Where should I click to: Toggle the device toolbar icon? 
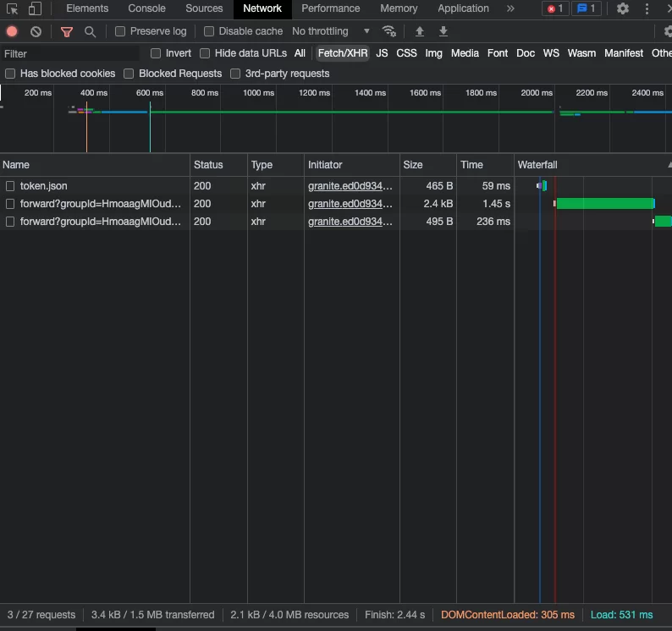(x=35, y=9)
